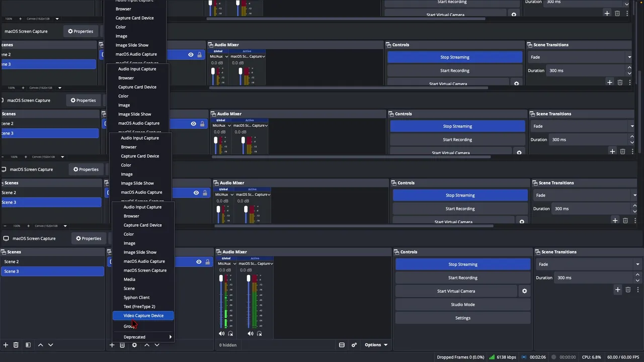
Task: Click streaming status icon beside 00:02:06
Action: pos(525,357)
